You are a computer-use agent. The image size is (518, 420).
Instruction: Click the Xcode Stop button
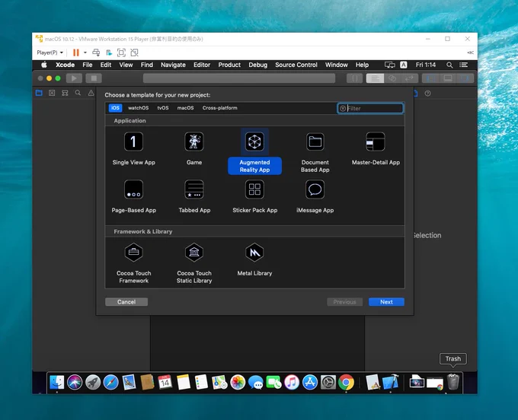point(94,78)
